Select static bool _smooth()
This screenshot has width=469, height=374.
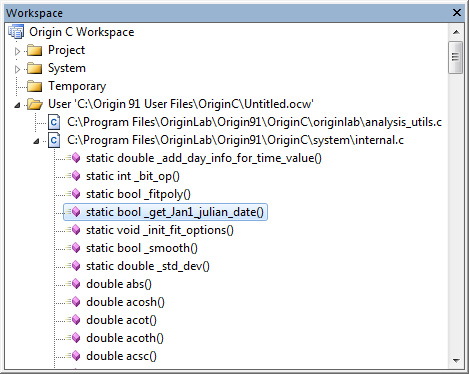tap(142, 248)
